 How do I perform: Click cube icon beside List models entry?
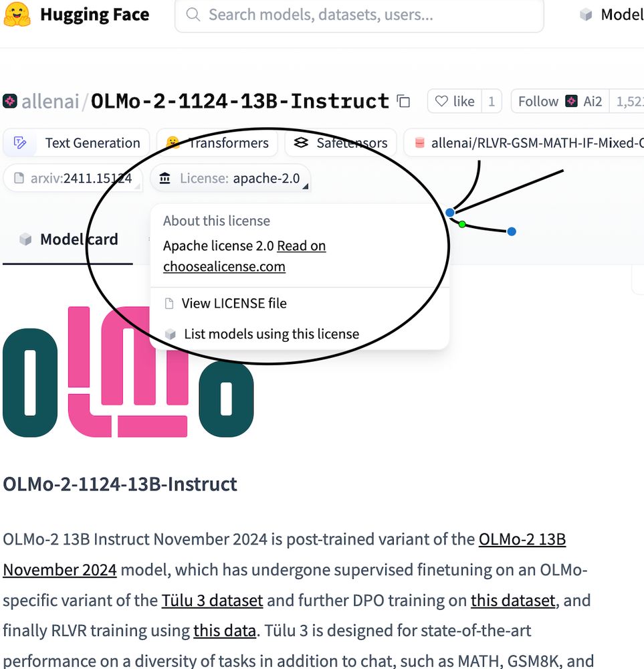(x=170, y=334)
